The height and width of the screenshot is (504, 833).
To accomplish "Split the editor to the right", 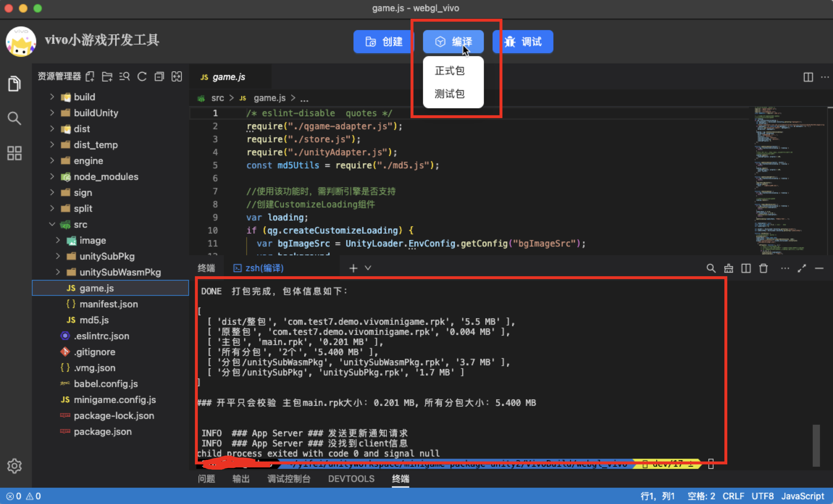I will pos(808,77).
